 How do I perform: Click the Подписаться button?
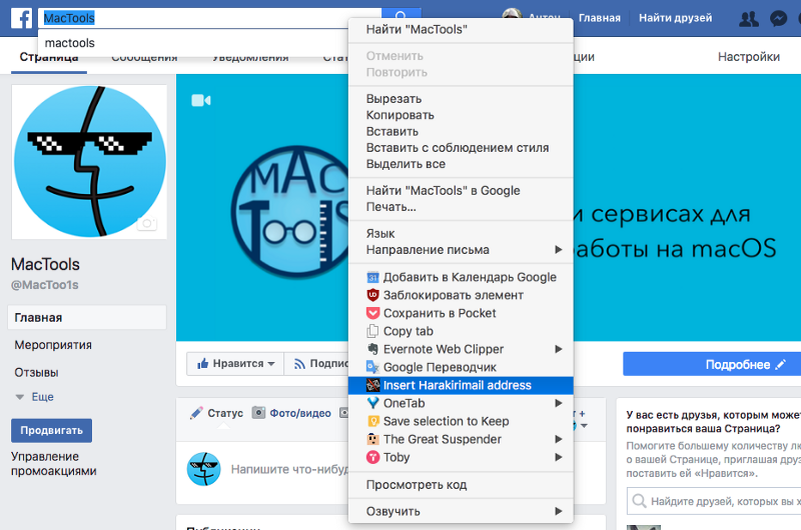click(317, 364)
